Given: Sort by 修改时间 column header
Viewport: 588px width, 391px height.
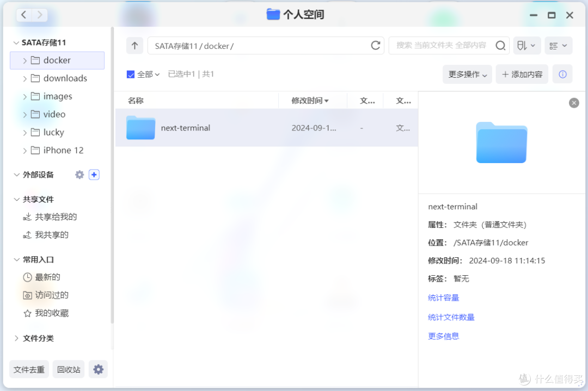Looking at the screenshot, I should [310, 101].
